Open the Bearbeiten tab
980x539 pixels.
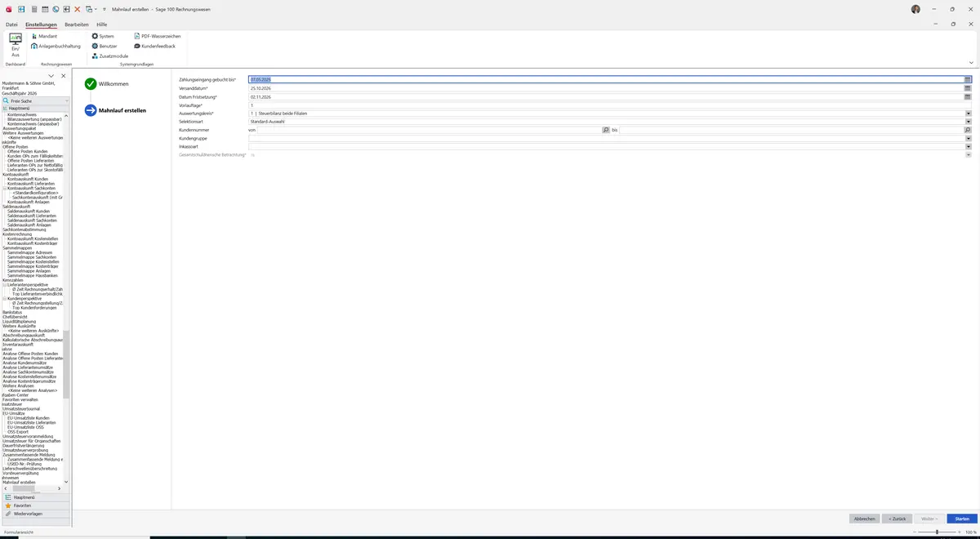[x=77, y=24]
